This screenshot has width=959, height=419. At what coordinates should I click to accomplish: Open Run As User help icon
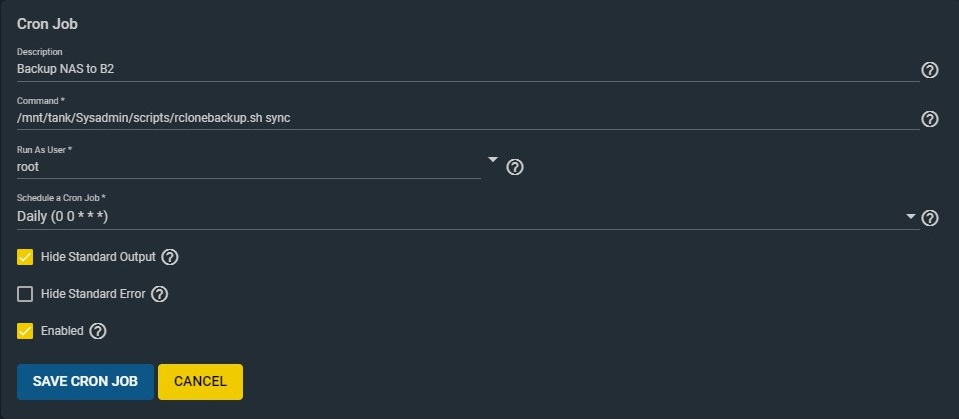(x=515, y=167)
